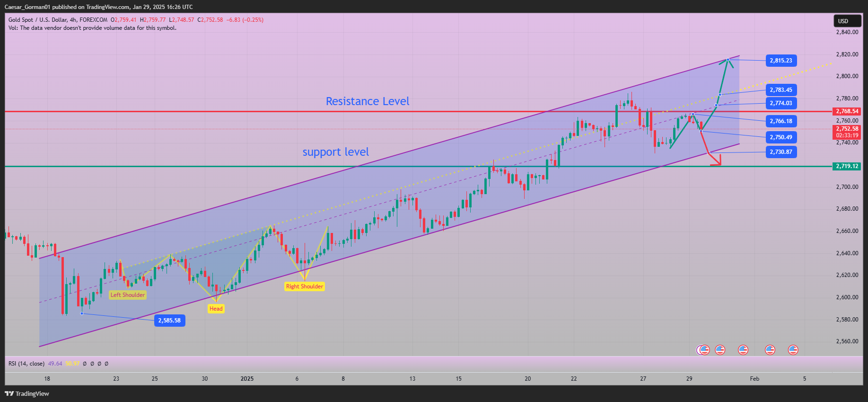The height and width of the screenshot is (402, 868).
Task: Click the 2,560.00 price scale value
Action: (847, 341)
